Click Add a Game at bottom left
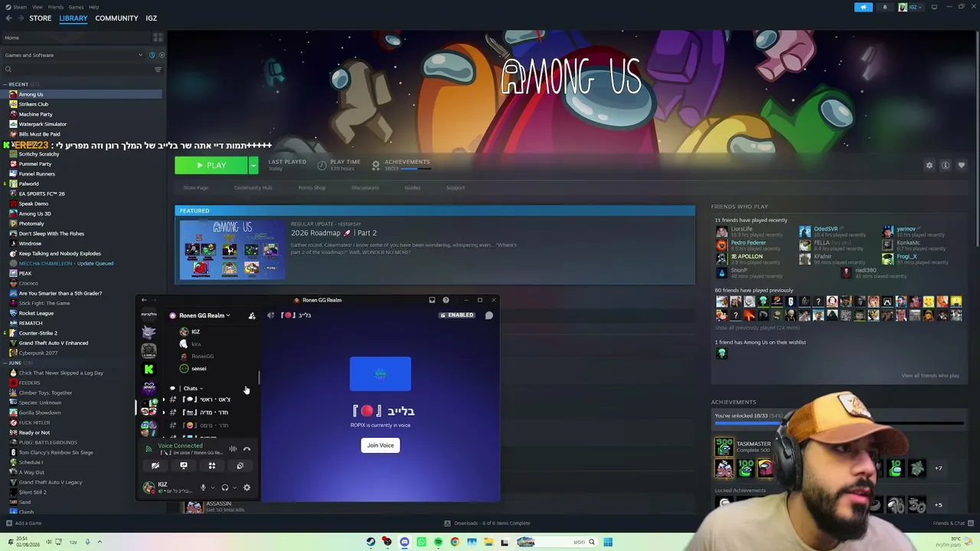 point(24,523)
